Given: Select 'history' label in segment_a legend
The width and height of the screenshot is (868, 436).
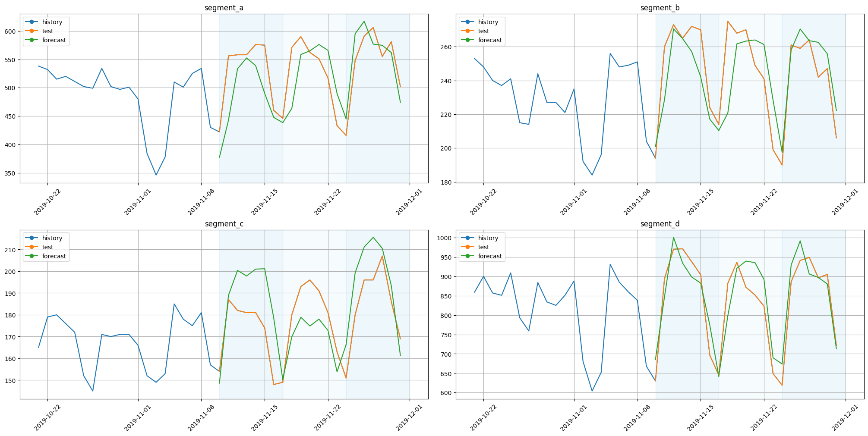Looking at the screenshot, I should click(52, 22).
